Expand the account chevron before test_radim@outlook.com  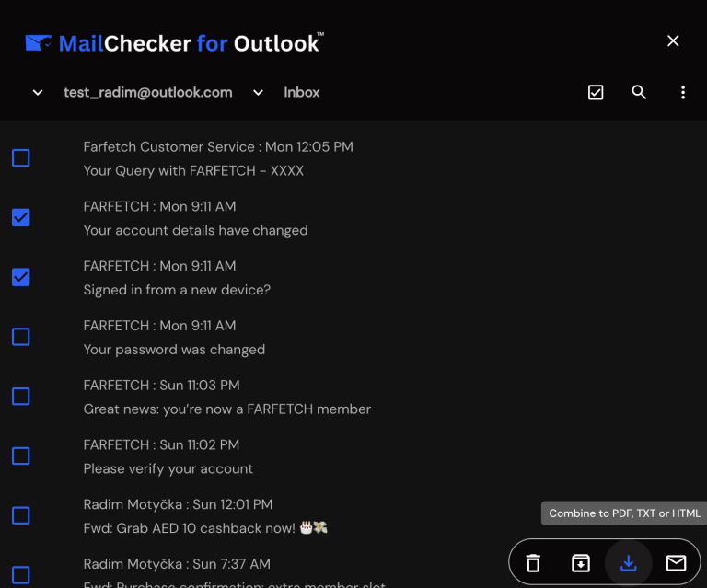tap(38, 93)
